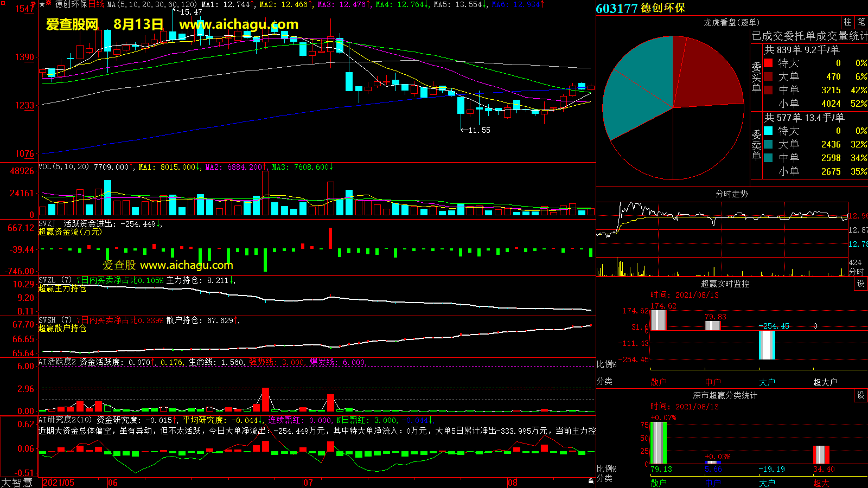Switch 龙虎看盘 to 笔 tick view
This screenshot has height=488, width=868.
click(x=861, y=22)
